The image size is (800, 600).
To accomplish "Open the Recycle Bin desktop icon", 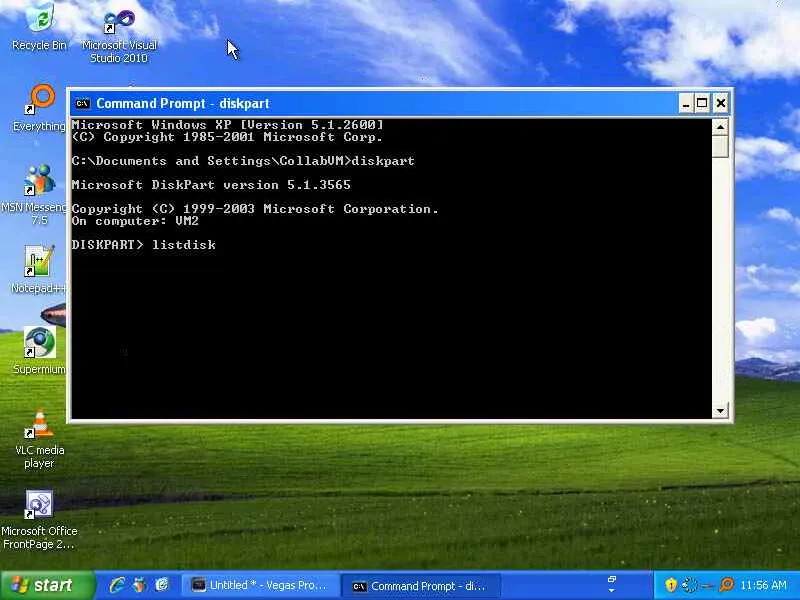I will (x=40, y=27).
